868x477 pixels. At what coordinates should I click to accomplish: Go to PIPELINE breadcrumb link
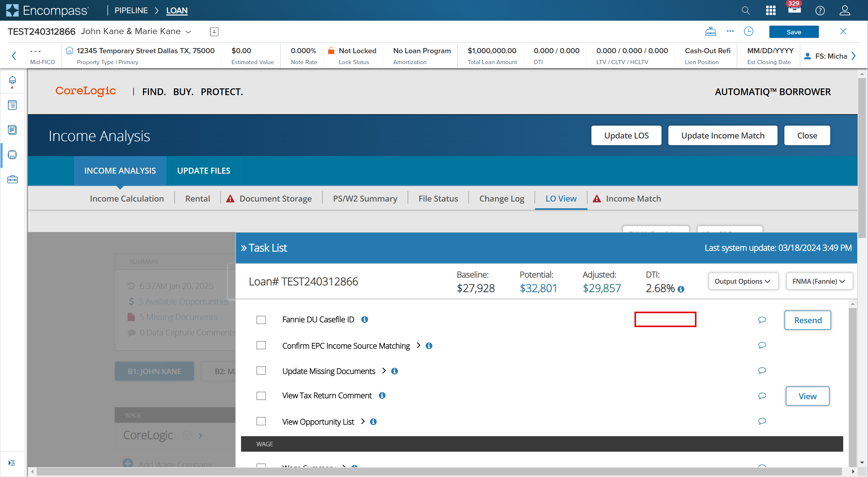click(131, 10)
